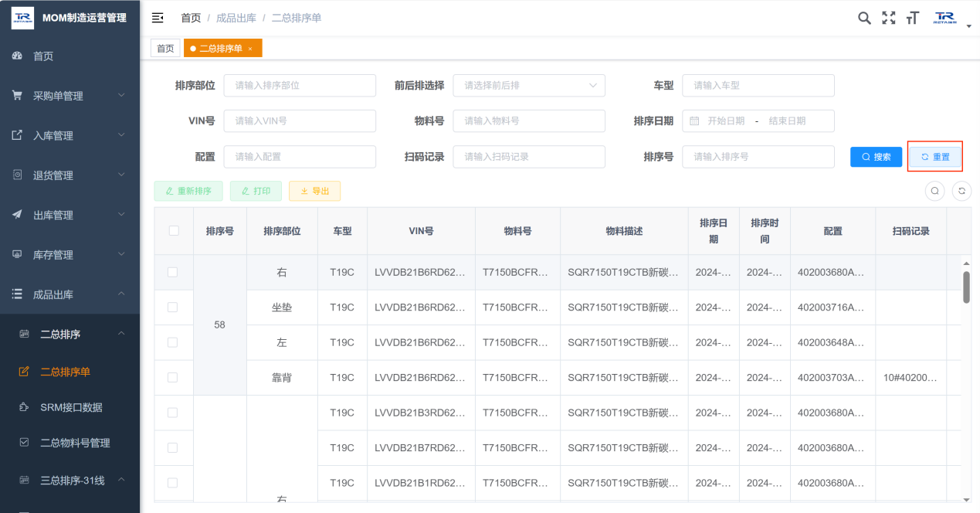
Task: Click the 二总排序单 edit icon
Action: [24, 372]
